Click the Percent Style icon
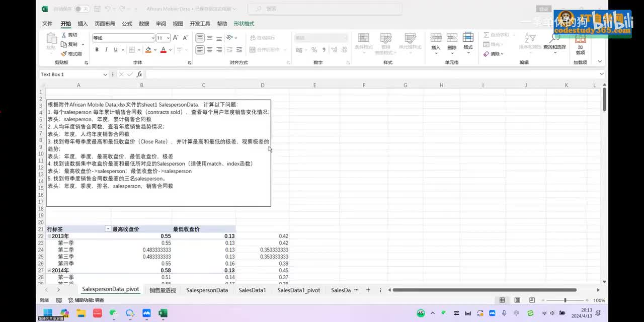This screenshot has height=322, width=644. [314, 50]
